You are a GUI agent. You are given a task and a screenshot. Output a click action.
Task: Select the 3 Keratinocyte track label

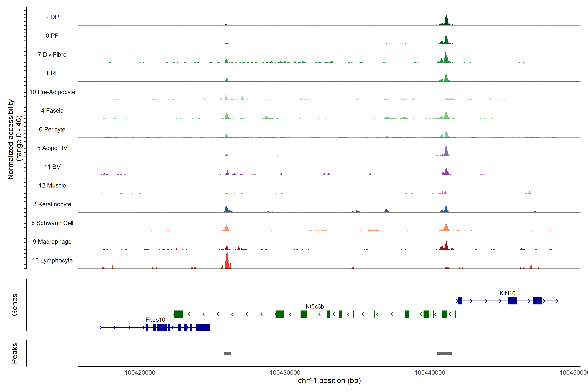pos(52,204)
